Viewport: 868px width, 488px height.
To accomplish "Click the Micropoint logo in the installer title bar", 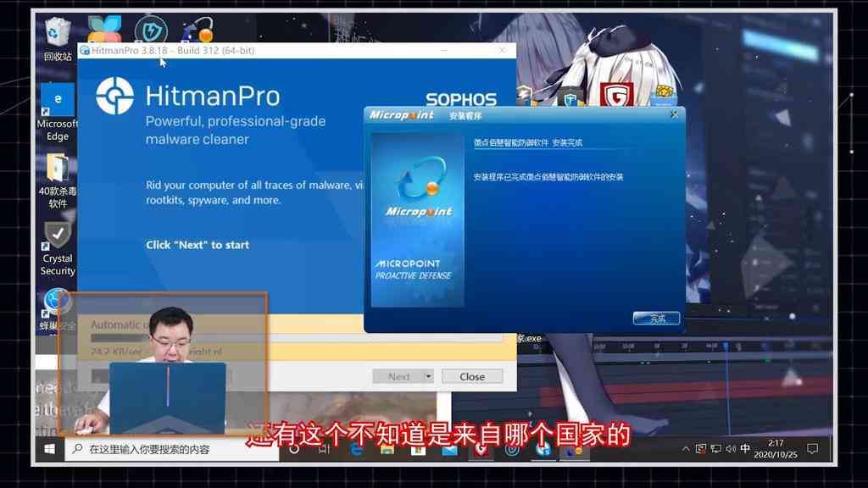I will coord(401,115).
